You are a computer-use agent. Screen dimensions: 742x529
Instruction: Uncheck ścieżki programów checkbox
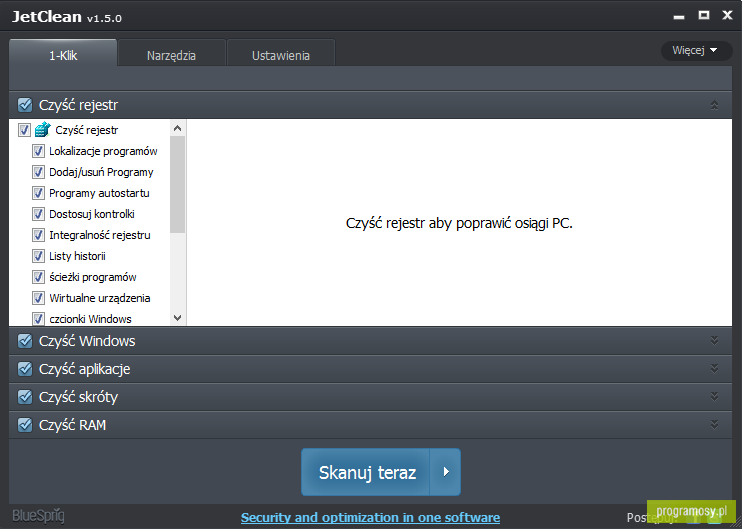pos(38,277)
